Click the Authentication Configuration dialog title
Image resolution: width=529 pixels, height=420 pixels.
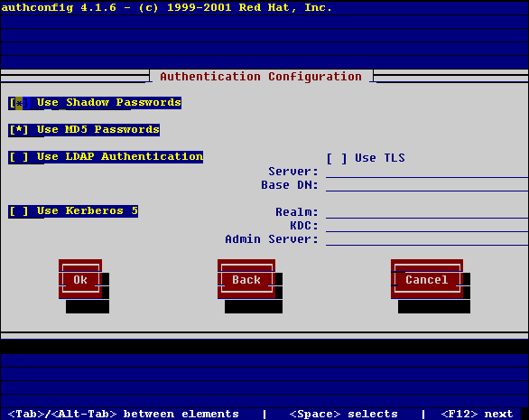(x=261, y=77)
